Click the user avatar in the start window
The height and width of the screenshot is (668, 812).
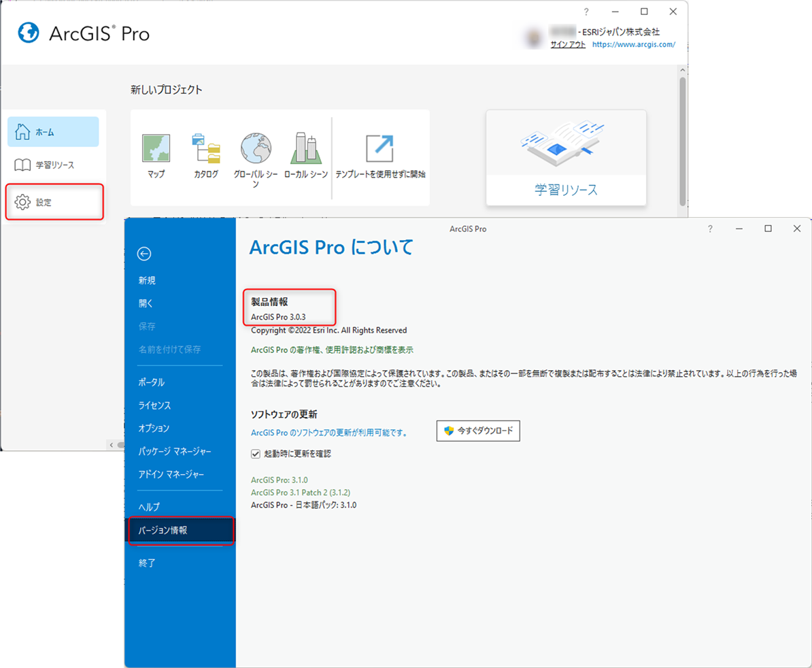coord(533,38)
